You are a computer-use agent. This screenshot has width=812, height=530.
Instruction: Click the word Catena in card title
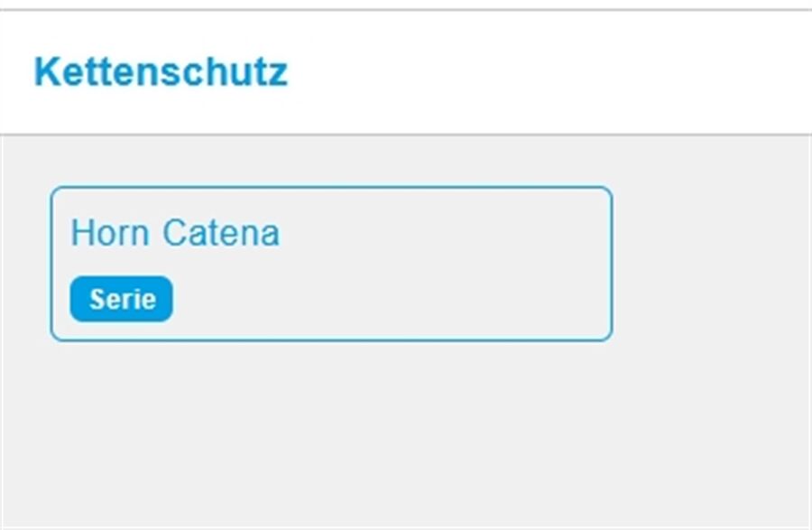[221, 233]
